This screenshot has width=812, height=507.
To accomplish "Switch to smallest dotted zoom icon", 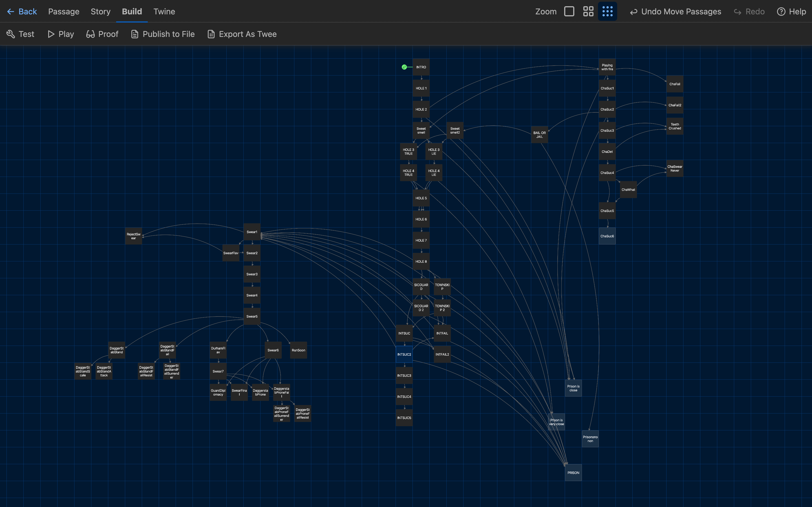I will [607, 11].
